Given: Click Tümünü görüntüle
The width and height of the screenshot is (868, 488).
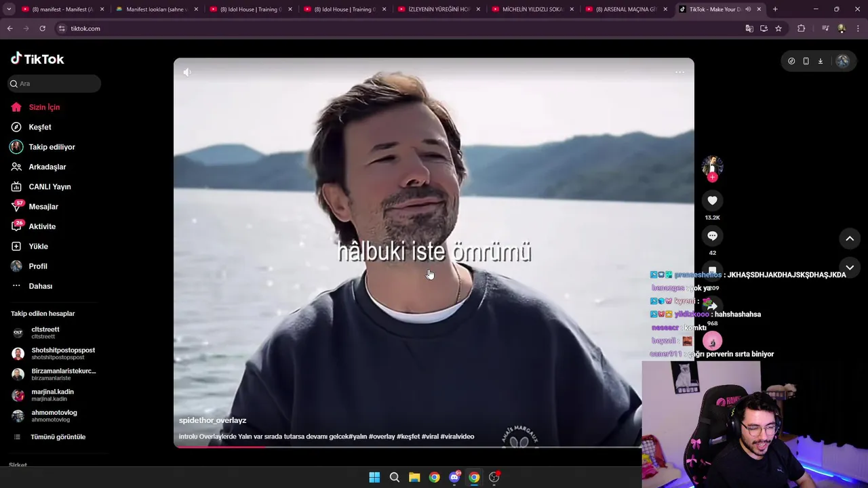Looking at the screenshot, I should tap(58, 437).
